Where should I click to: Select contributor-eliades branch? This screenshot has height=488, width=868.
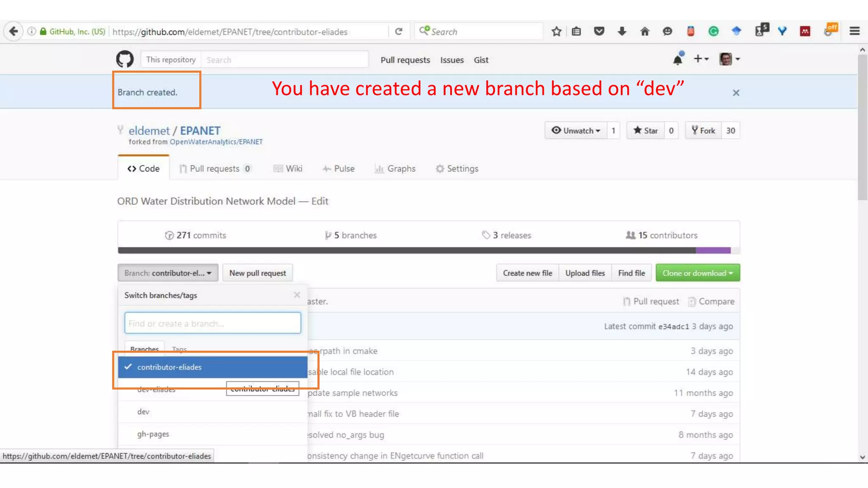[x=213, y=367]
